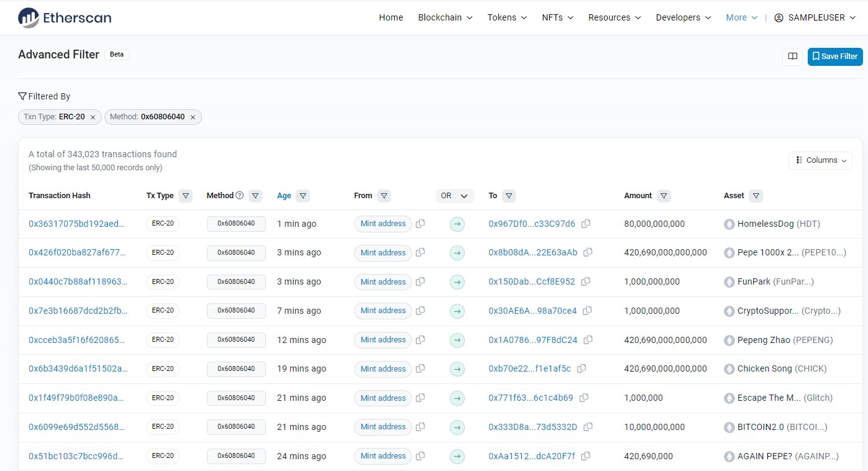This screenshot has height=471, width=868.
Task: Open To address 0x967Df0...c33C97d6
Action: tap(532, 224)
